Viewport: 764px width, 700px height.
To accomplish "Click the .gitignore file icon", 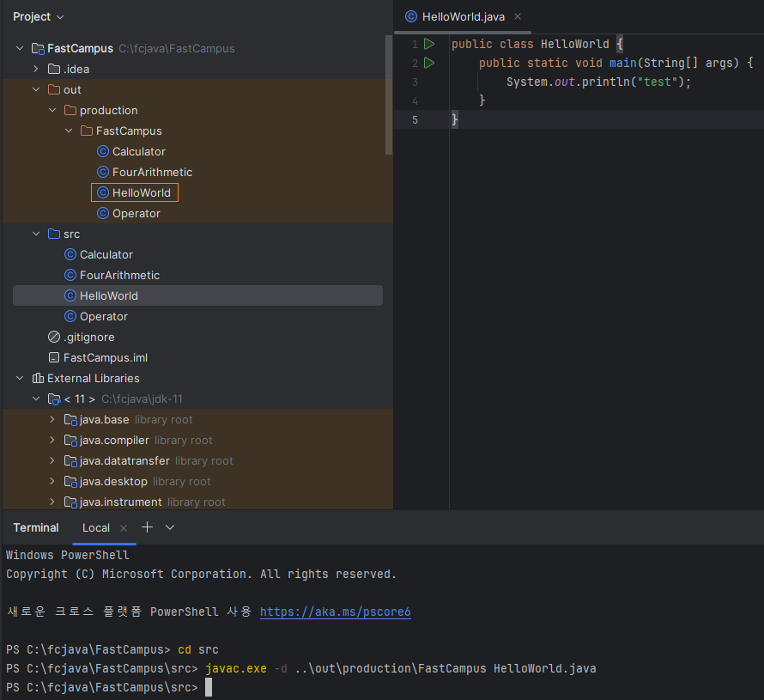I will tap(54, 337).
